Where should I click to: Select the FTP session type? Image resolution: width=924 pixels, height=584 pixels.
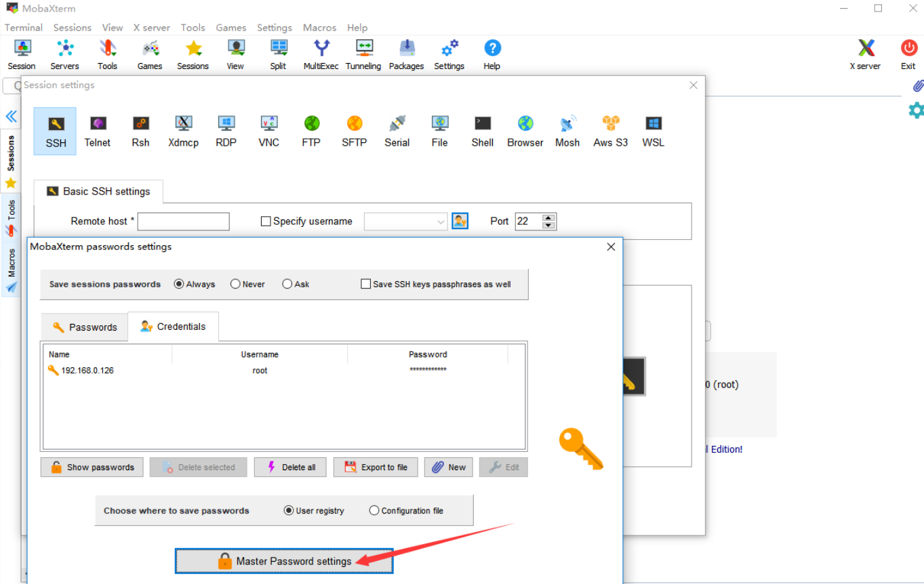click(x=312, y=131)
